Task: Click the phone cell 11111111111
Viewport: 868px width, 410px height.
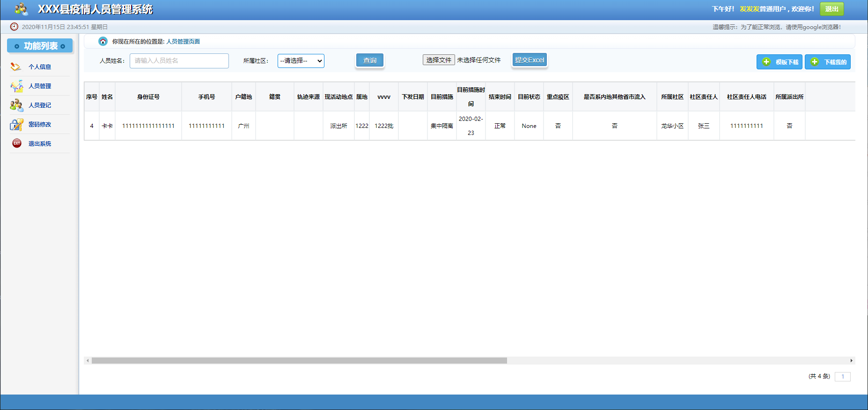Action: 206,126
